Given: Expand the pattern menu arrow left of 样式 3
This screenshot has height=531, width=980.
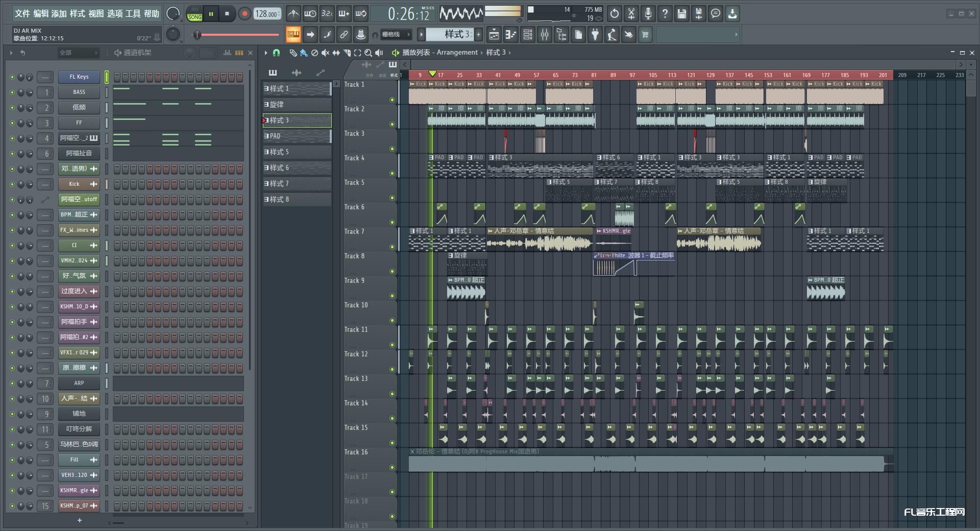Looking at the screenshot, I should [421, 34].
